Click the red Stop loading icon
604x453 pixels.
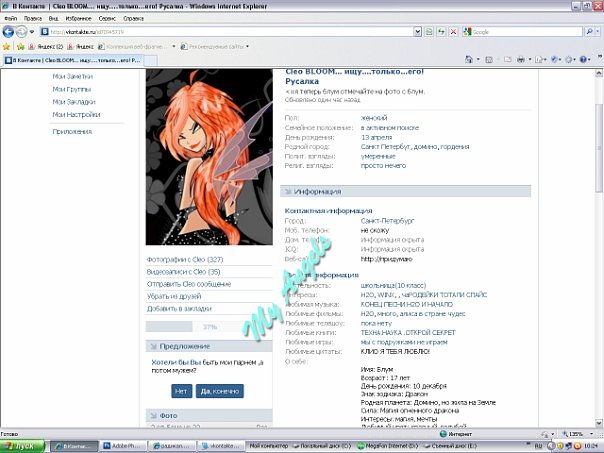point(453,32)
